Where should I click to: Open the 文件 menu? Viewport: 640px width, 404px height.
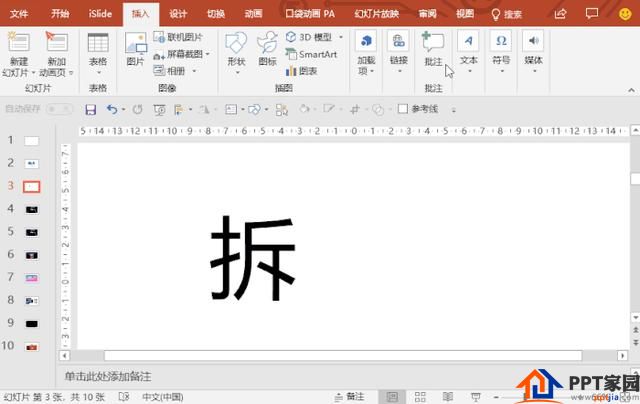pyautogui.click(x=18, y=14)
